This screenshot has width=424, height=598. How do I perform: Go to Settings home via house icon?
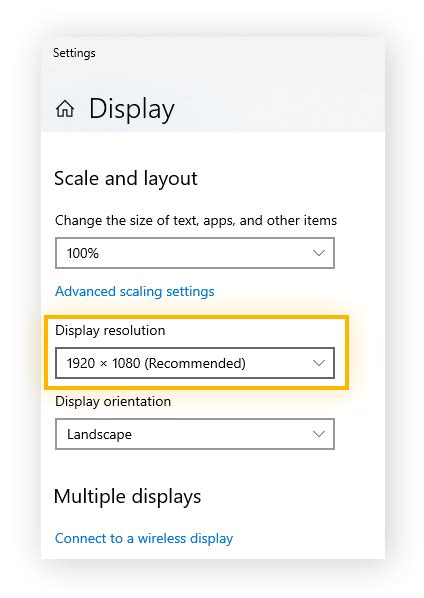point(65,109)
